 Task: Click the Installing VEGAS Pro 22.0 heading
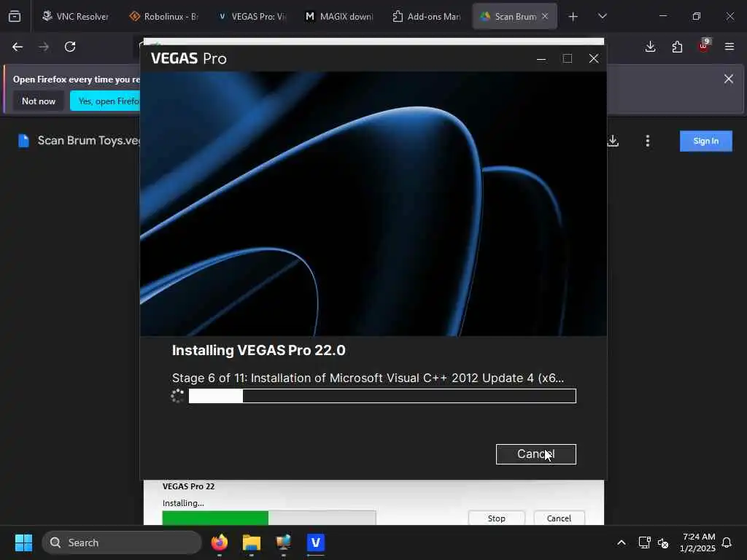[x=259, y=351]
